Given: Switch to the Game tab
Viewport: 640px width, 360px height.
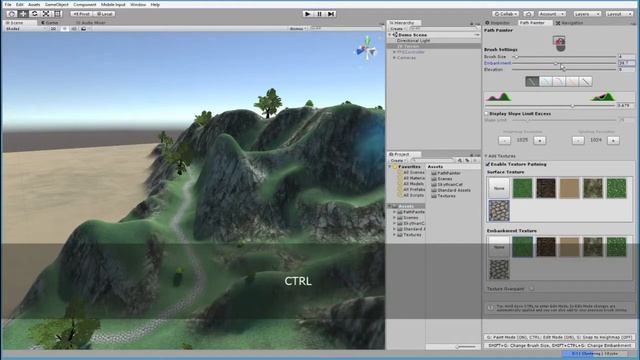Looking at the screenshot, I should 50,23.
